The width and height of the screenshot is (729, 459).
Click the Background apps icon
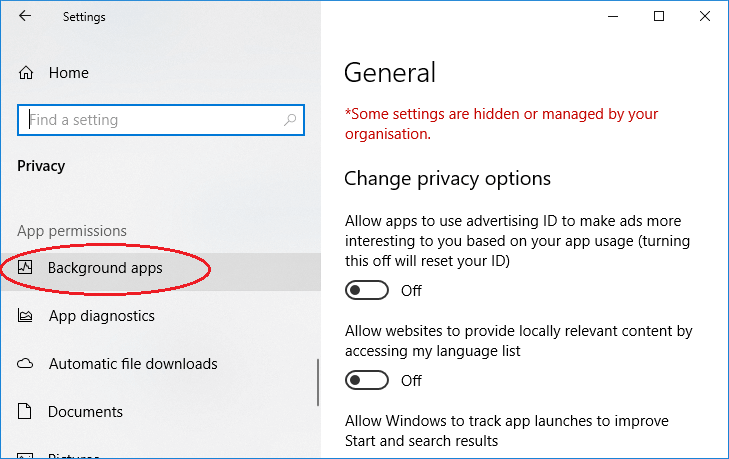pos(25,267)
